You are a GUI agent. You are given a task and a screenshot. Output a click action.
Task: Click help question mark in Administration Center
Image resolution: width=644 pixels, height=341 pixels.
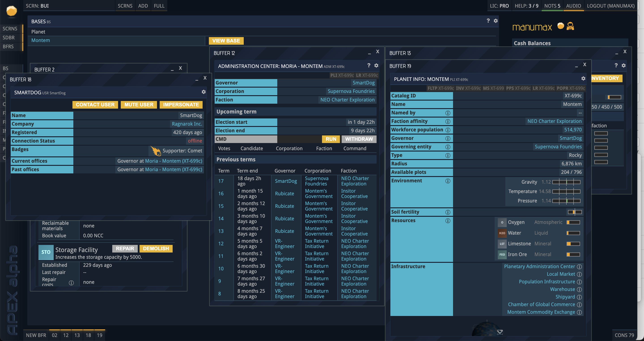pyautogui.click(x=369, y=65)
